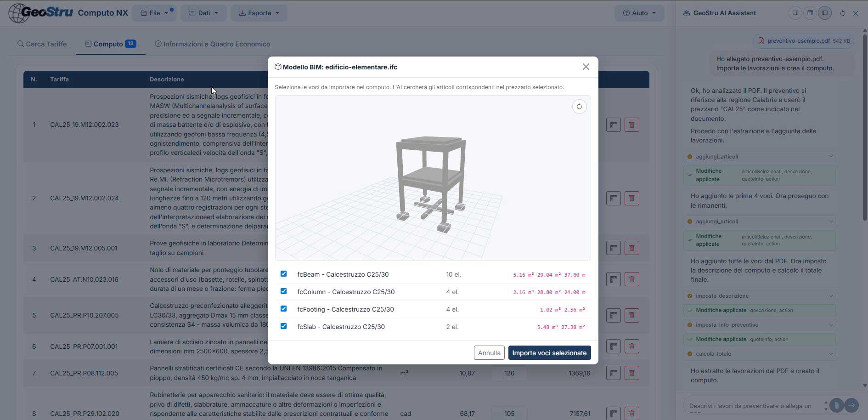Open measurements for row 1 item
868x420 pixels.
pyautogui.click(x=613, y=125)
